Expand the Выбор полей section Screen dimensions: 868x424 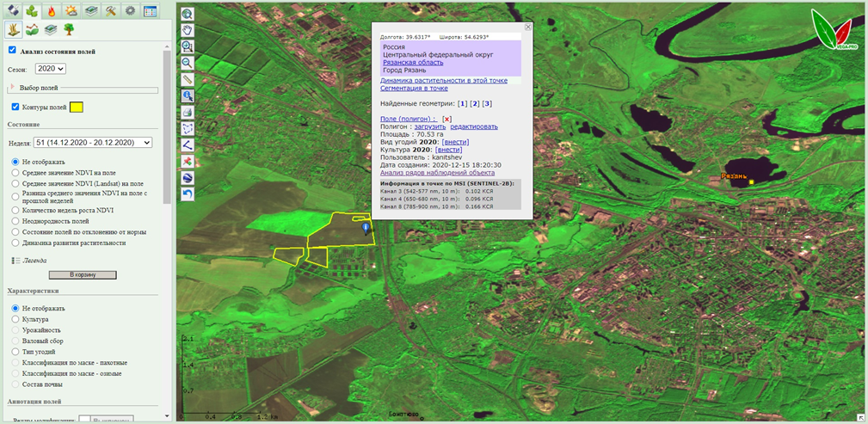(11, 87)
